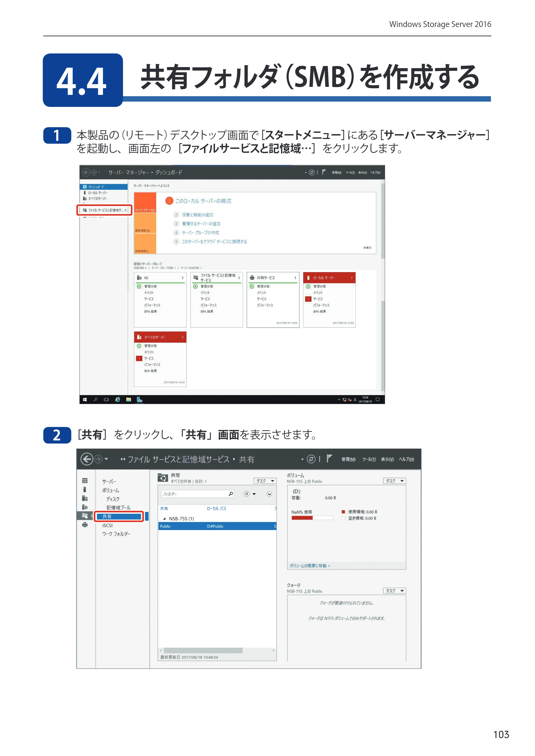Open the ボリューム tile's タスク dropdown
The width and height of the screenshot is (535, 756).
(395, 481)
